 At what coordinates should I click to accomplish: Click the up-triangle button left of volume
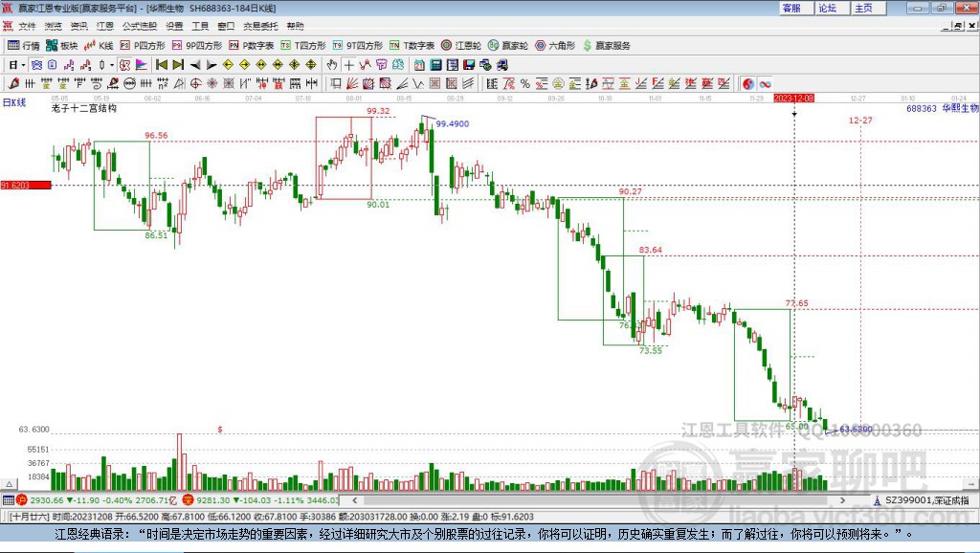9,484
